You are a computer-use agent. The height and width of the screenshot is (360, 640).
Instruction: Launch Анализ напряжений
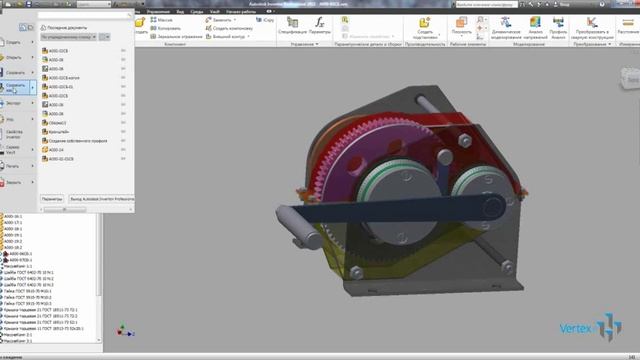point(535,28)
